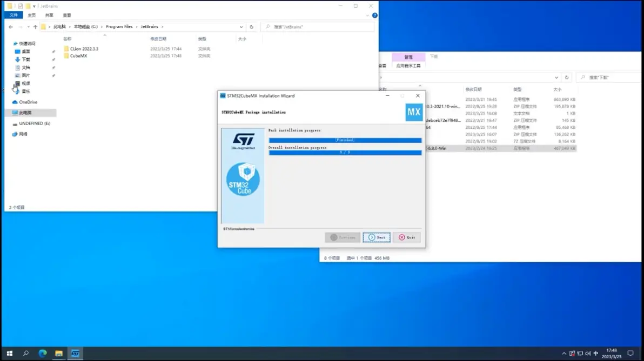
Task: Refresh the downloads window
Action: [x=567, y=78]
